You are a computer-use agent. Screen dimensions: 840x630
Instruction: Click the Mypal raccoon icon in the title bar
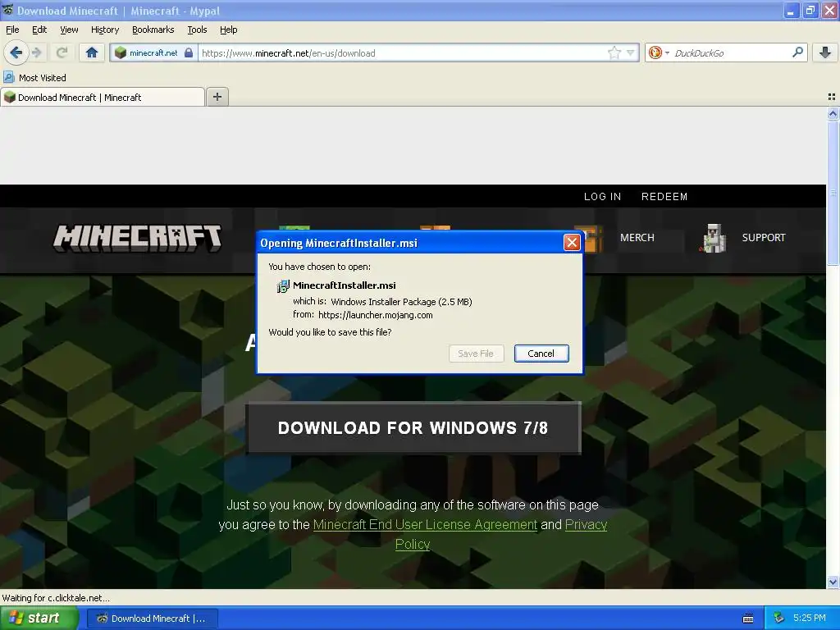click(x=7, y=10)
